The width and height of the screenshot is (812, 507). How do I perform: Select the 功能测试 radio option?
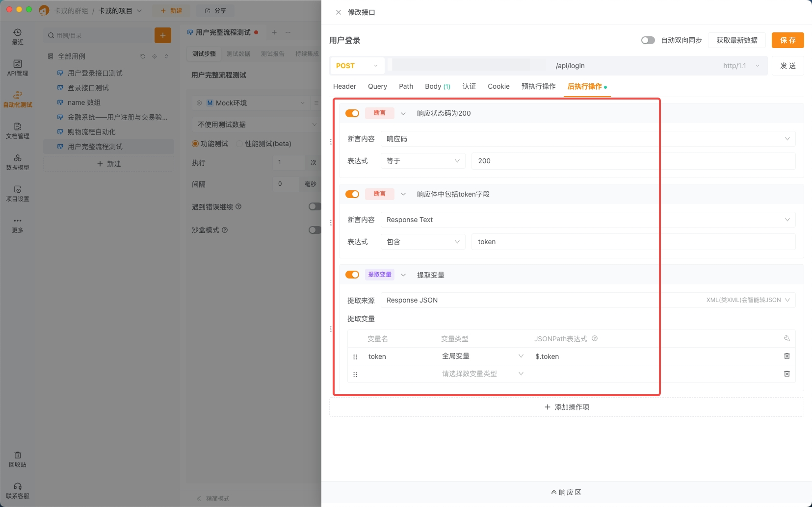pyautogui.click(x=195, y=144)
